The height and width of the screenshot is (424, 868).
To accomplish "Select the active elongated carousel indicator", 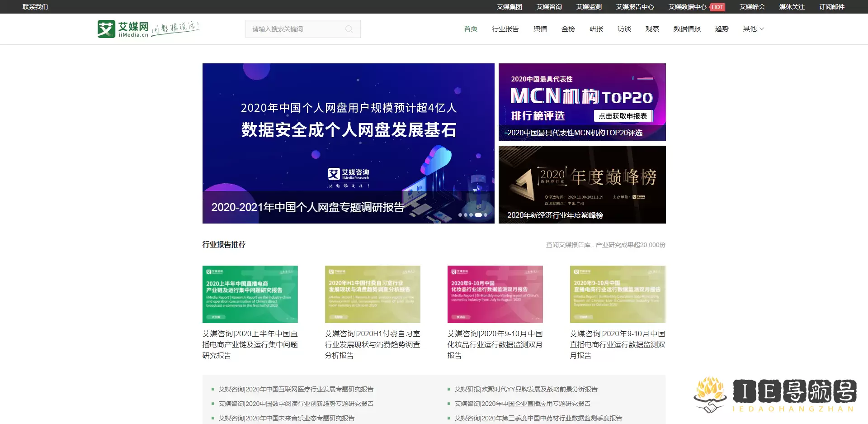I will point(478,215).
